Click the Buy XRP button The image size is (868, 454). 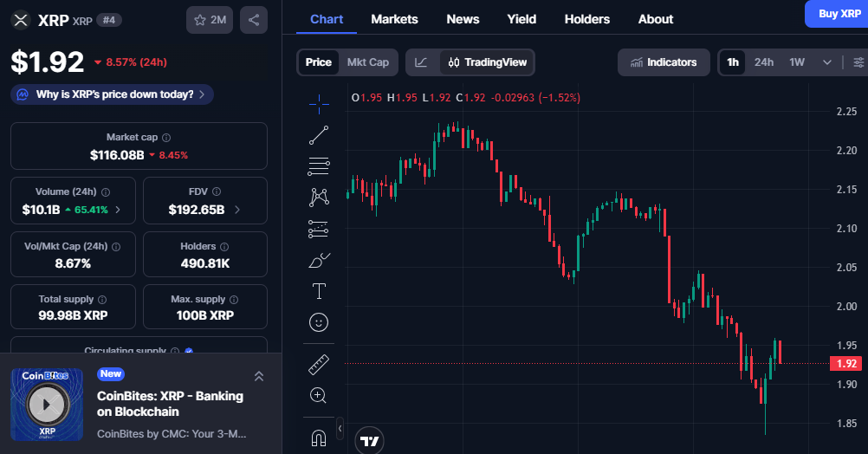tap(838, 14)
